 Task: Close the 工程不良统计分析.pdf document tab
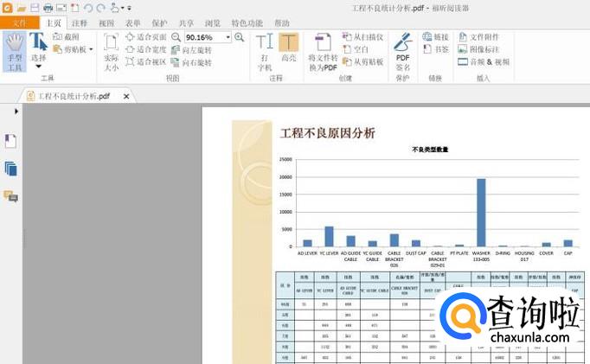click(x=126, y=97)
